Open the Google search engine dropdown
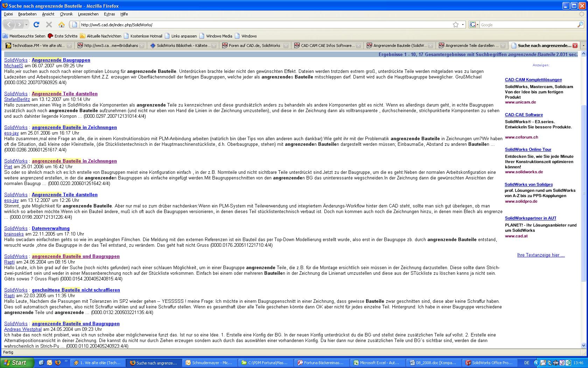Screen dimensions: 588x368 (474, 25)
